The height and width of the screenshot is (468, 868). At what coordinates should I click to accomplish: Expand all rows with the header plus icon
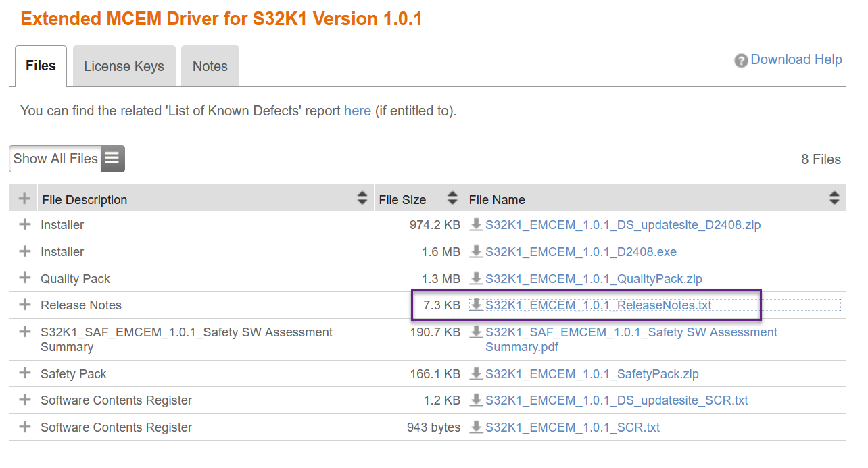click(x=24, y=199)
